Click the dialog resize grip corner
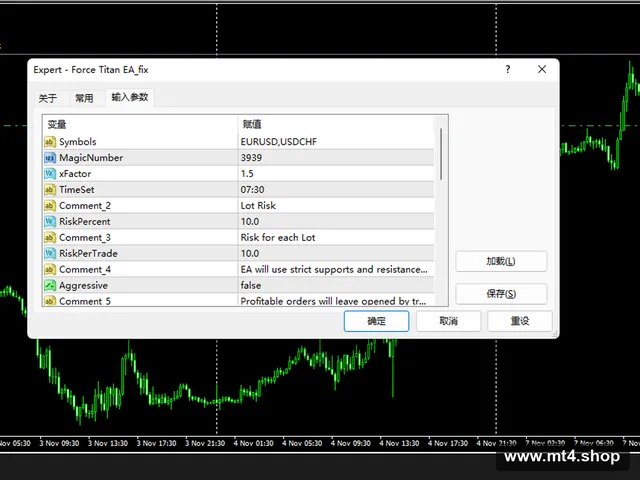640x480 pixels. pos(555,334)
